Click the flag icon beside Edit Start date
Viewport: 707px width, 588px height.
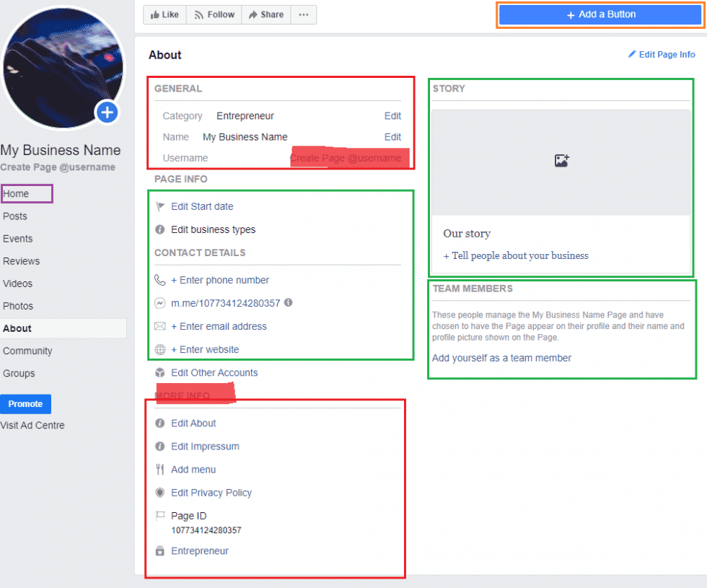160,206
